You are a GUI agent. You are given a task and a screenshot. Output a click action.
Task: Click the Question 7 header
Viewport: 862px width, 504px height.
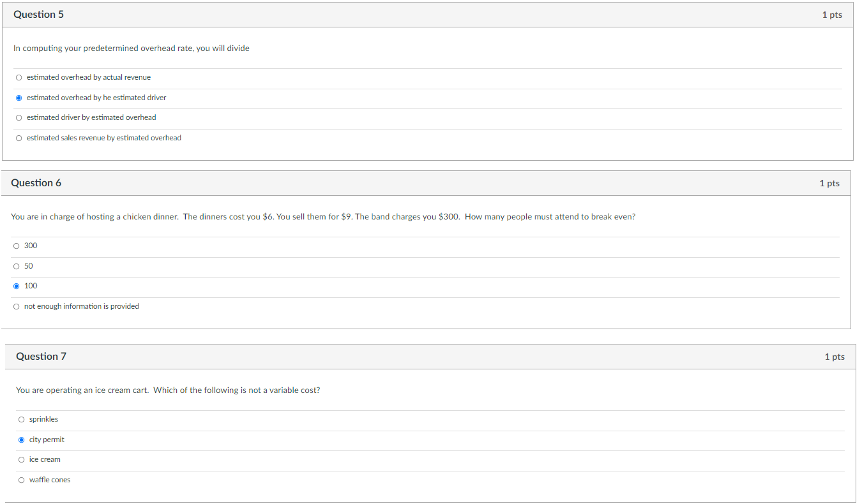pos(41,357)
